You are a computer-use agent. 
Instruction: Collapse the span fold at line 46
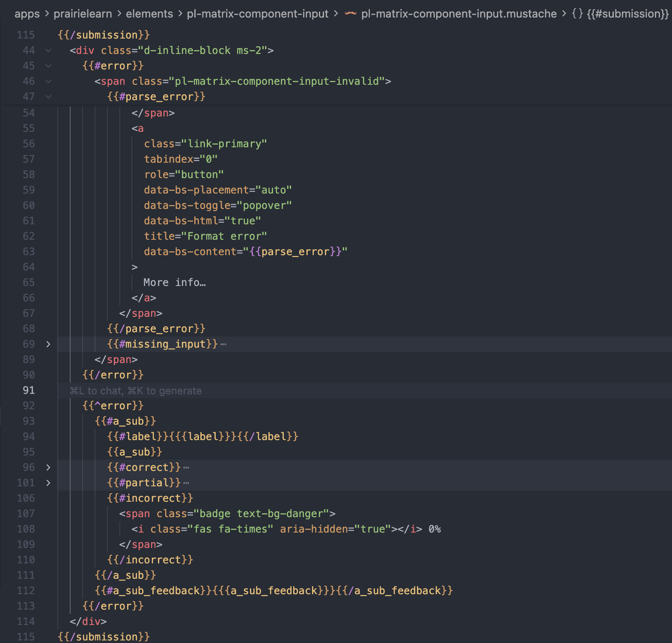(x=48, y=81)
